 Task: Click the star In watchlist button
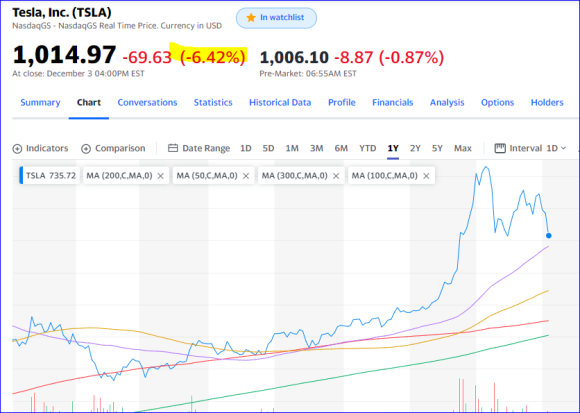click(x=276, y=18)
